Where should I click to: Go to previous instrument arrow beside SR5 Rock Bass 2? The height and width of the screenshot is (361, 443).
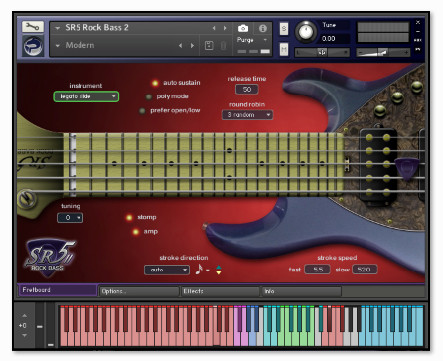pos(214,28)
